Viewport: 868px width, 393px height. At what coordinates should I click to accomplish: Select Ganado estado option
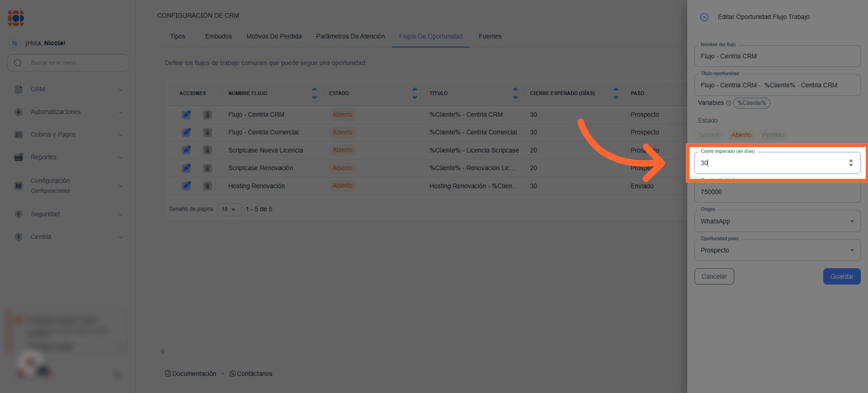(709, 135)
